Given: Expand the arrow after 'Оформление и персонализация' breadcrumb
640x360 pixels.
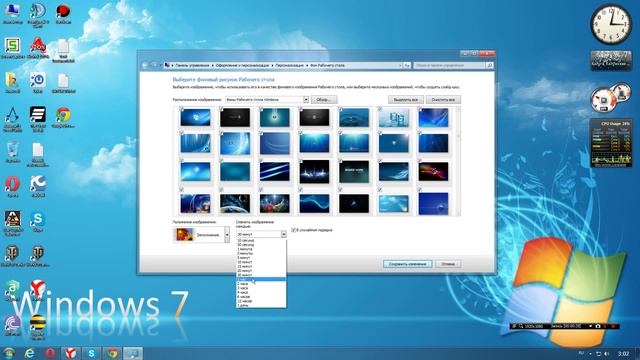Looking at the screenshot, I should 272,65.
